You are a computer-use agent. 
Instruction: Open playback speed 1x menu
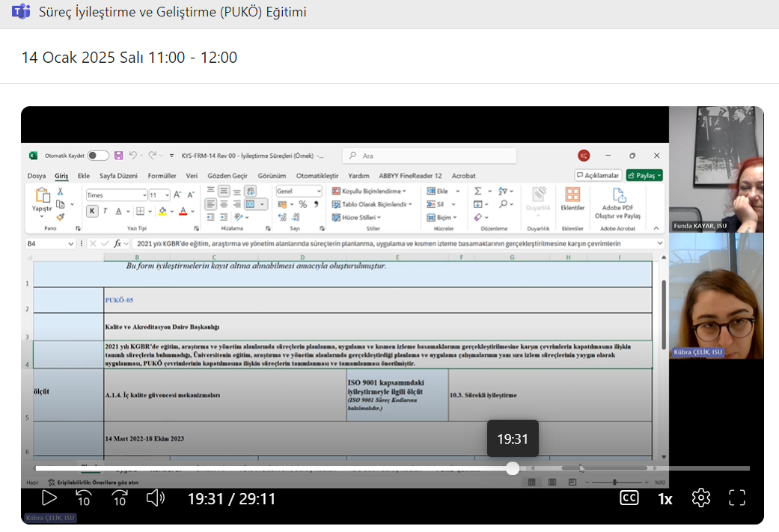665,498
